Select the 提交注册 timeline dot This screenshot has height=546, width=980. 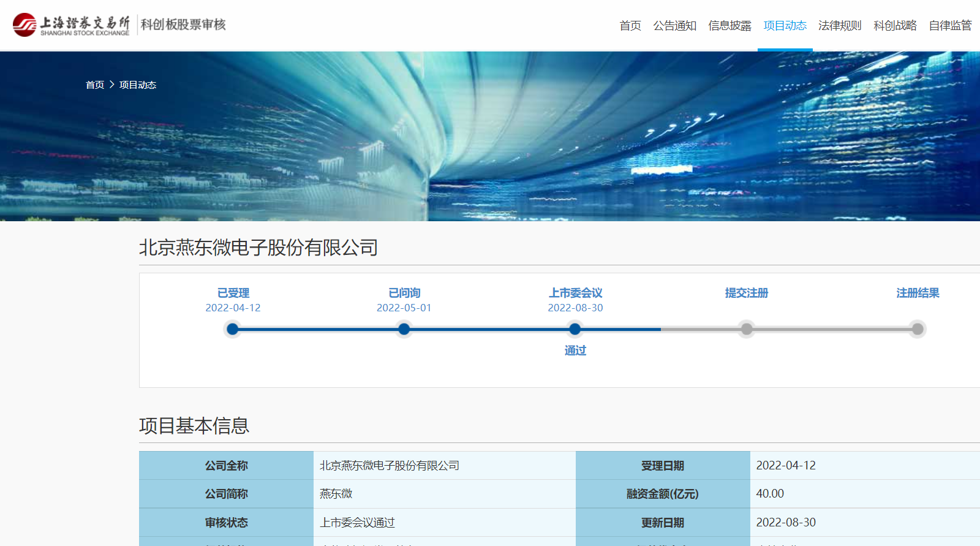point(746,329)
